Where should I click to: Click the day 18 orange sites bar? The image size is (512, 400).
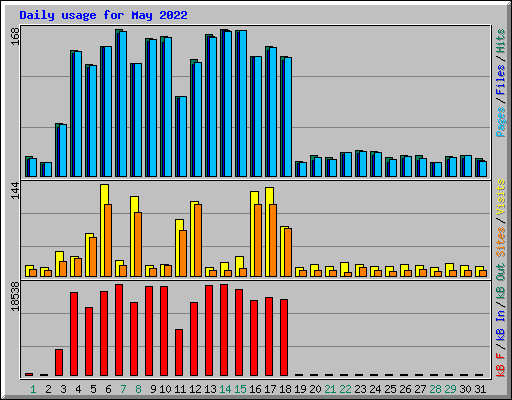[288, 252]
